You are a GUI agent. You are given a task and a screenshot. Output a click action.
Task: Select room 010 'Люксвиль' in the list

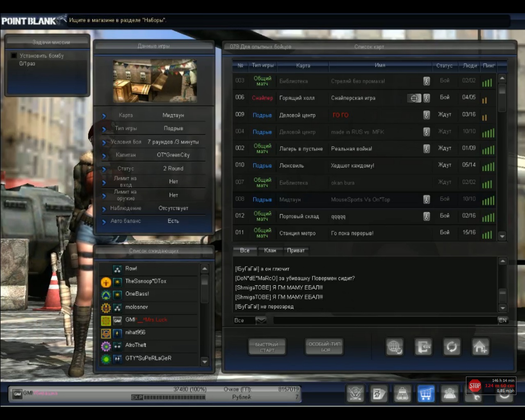(353, 166)
